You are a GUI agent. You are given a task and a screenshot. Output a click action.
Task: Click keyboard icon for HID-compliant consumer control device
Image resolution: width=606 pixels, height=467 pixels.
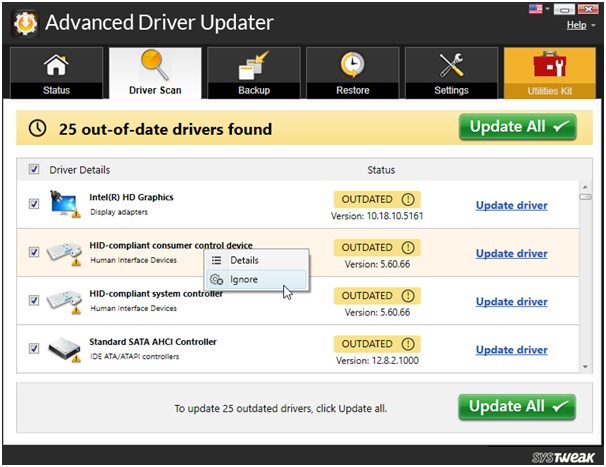pos(64,253)
